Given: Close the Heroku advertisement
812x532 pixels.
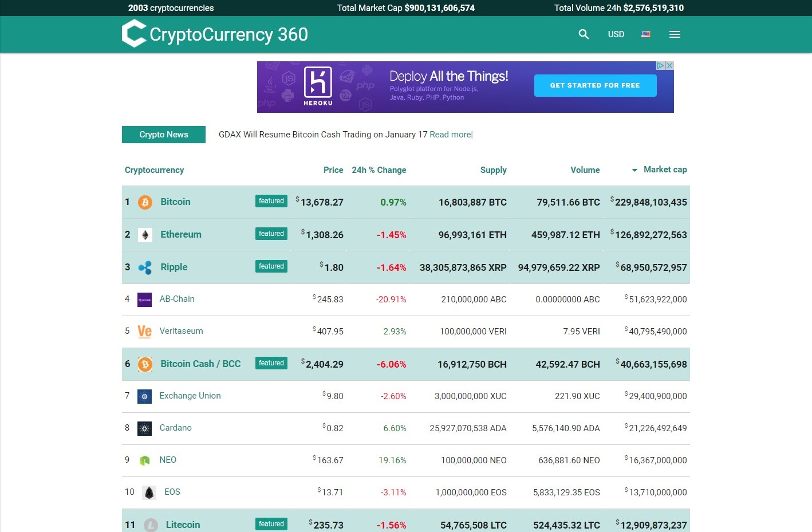Looking at the screenshot, I should pyautogui.click(x=669, y=66).
